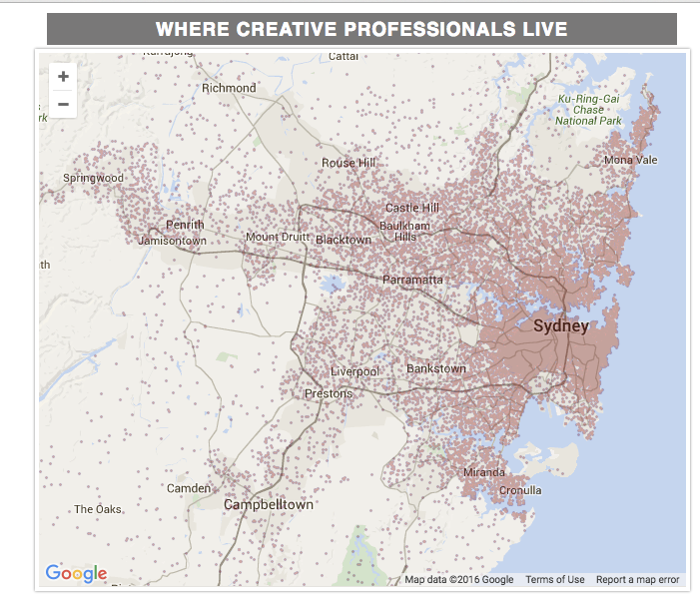
Task: Click the Cattai label on the map
Action: 344,56
